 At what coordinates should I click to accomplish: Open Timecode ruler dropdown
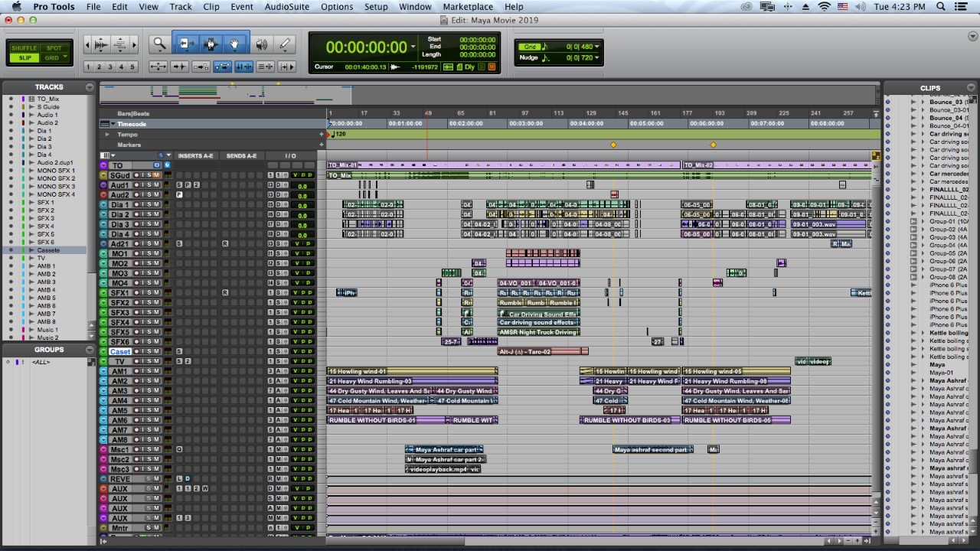[x=113, y=124]
